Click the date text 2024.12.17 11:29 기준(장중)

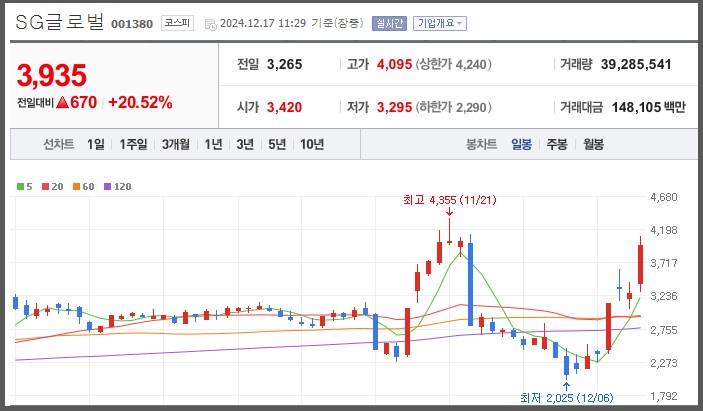[x=291, y=23]
